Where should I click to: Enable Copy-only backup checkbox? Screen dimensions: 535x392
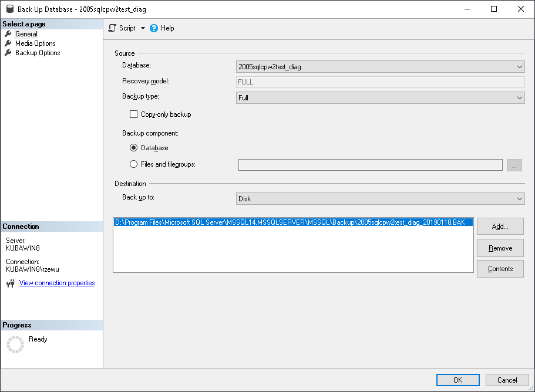[133, 114]
